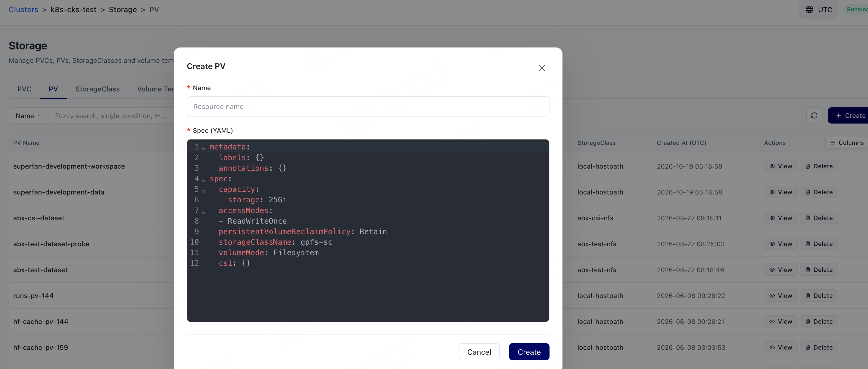
Task: Delete abx-test-dataset PV
Action: 819,270
